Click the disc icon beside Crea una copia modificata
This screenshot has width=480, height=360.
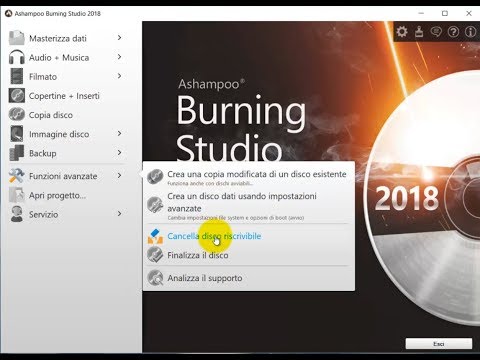(x=155, y=177)
